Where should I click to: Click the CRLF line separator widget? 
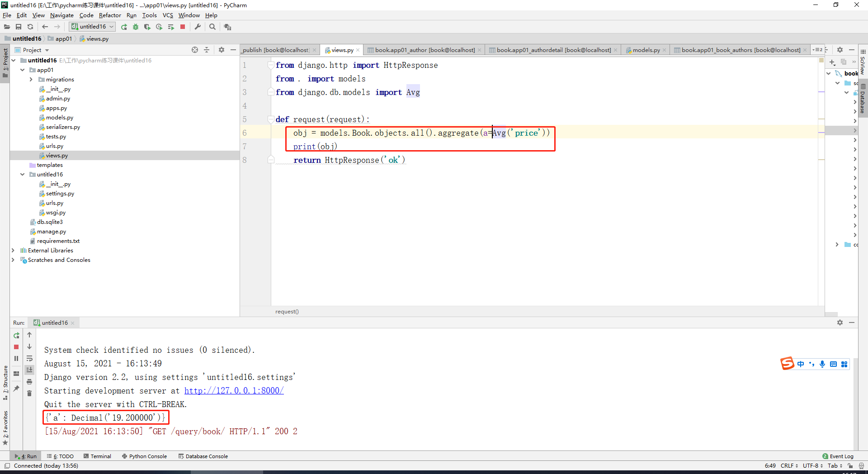point(789,466)
